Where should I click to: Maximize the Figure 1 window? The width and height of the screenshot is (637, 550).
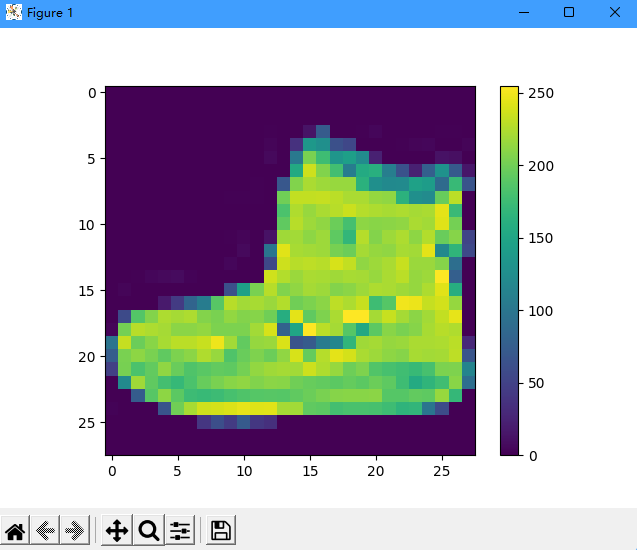click(569, 13)
